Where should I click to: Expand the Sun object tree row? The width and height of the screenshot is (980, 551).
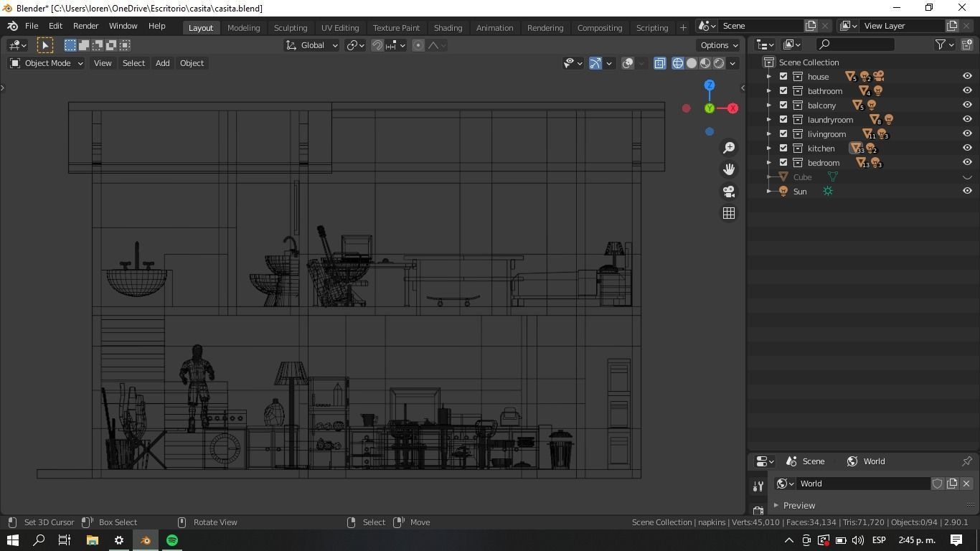(769, 192)
